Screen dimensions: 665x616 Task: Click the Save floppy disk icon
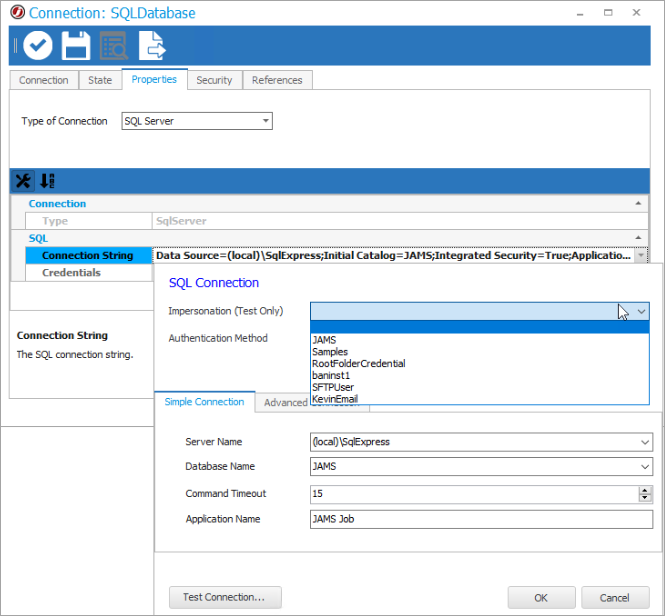point(76,45)
